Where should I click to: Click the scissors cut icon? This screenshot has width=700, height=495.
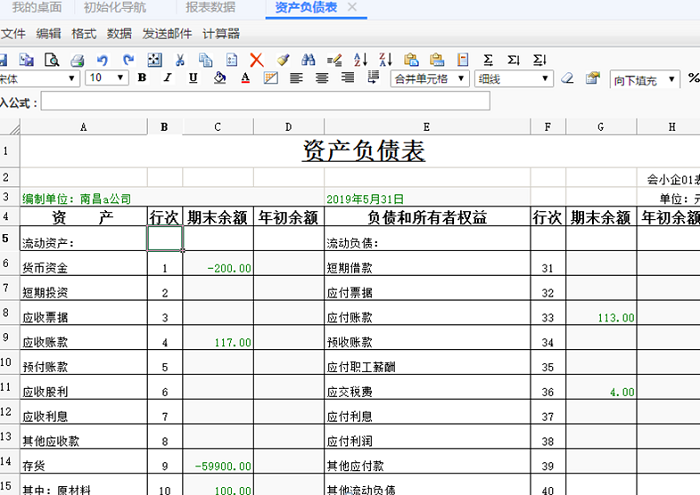[180, 60]
